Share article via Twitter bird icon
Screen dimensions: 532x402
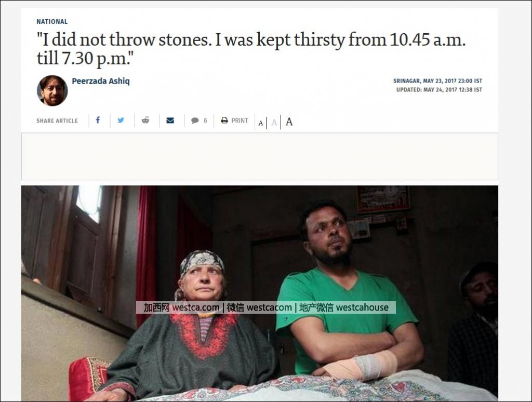point(121,120)
